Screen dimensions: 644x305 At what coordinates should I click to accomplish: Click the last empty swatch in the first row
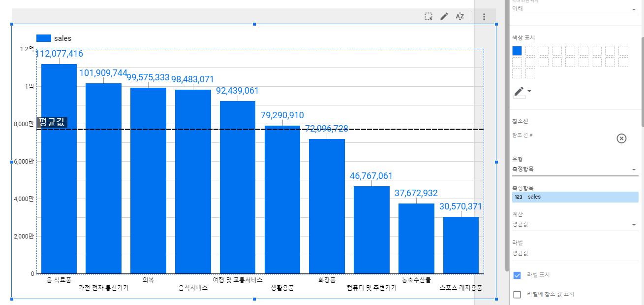[x=623, y=50]
